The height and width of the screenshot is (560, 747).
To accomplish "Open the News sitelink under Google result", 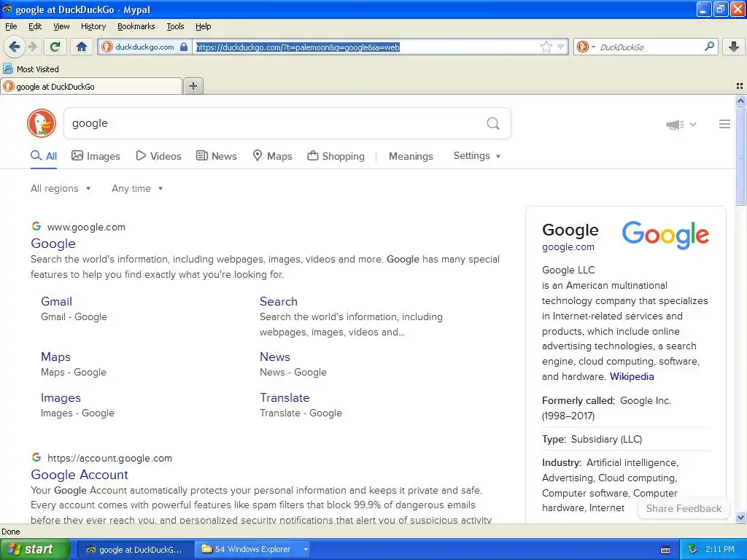I will pos(274,357).
